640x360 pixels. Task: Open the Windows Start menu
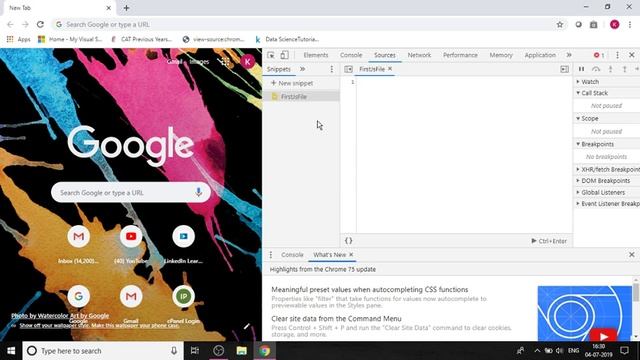pyautogui.click(x=11, y=351)
